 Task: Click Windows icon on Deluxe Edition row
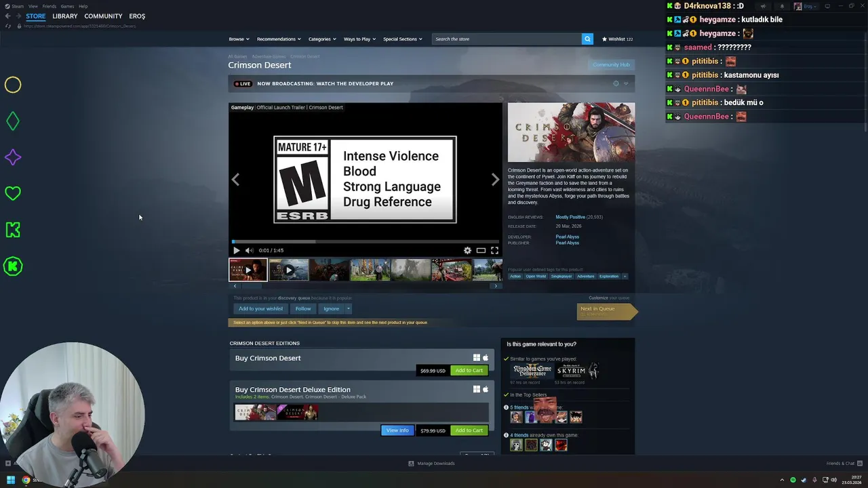[477, 389]
